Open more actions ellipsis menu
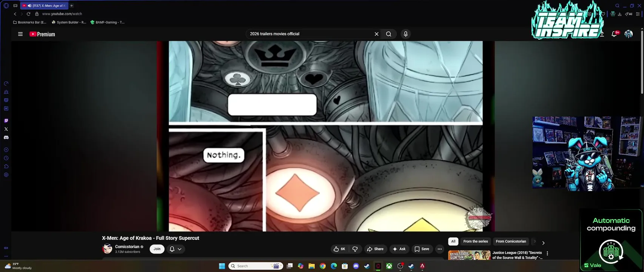Screen dimensions: 644x272 point(439,249)
